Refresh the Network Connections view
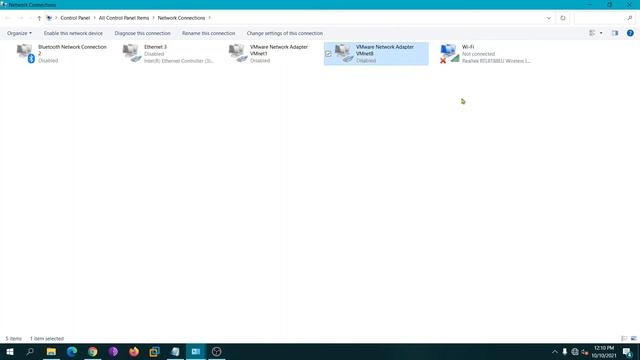The height and width of the screenshot is (360, 640). pyautogui.click(x=563, y=18)
